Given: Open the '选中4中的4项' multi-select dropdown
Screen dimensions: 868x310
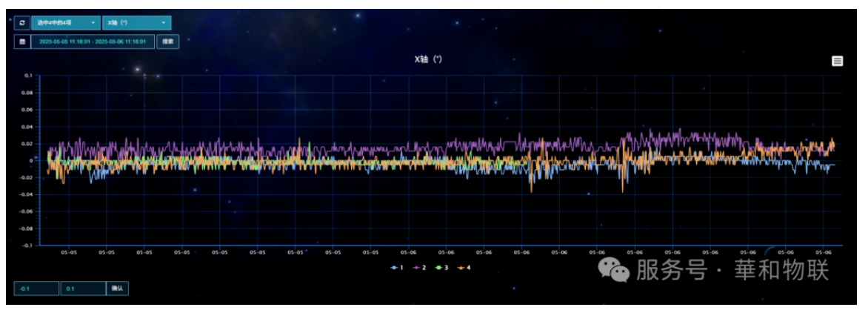Looking at the screenshot, I should (x=66, y=23).
